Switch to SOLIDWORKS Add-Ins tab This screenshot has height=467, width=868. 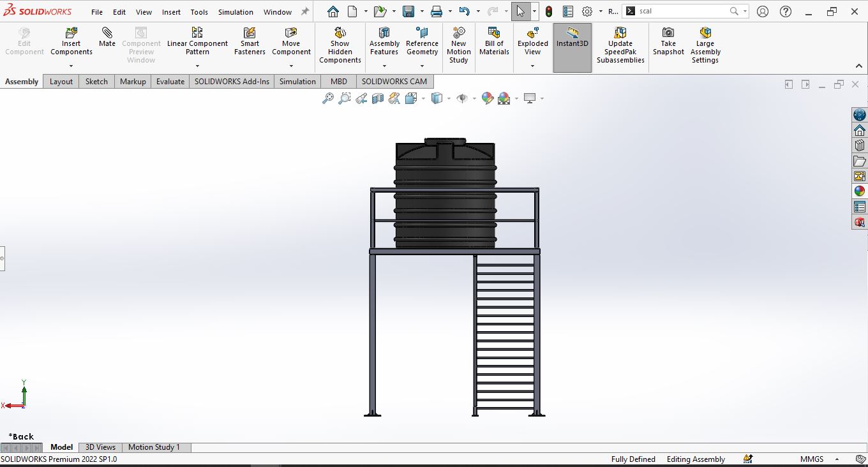[x=232, y=82]
